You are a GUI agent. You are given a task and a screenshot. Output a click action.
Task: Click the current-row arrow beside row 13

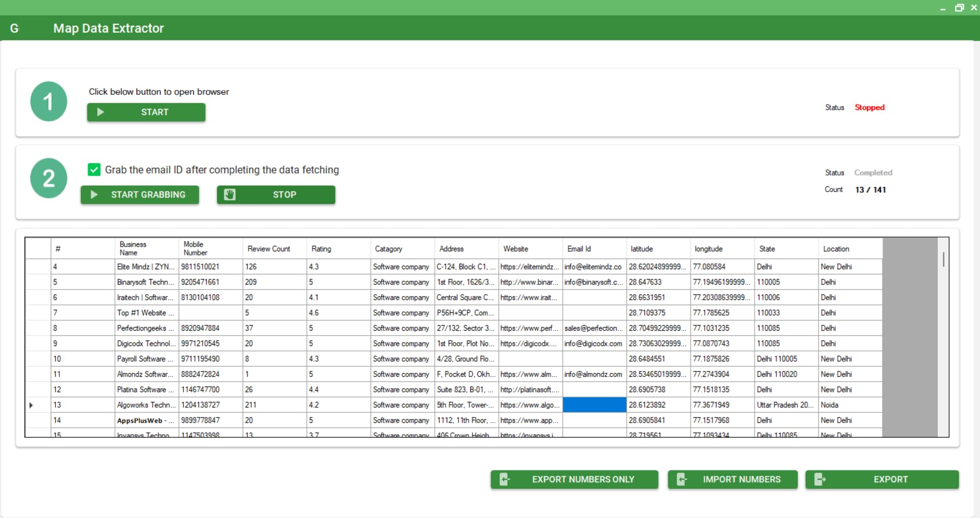click(x=31, y=405)
